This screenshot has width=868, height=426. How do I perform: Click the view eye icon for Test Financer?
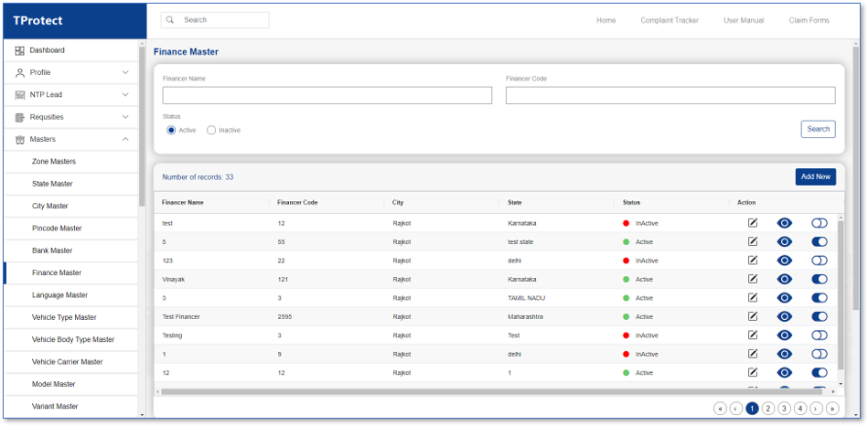[784, 316]
